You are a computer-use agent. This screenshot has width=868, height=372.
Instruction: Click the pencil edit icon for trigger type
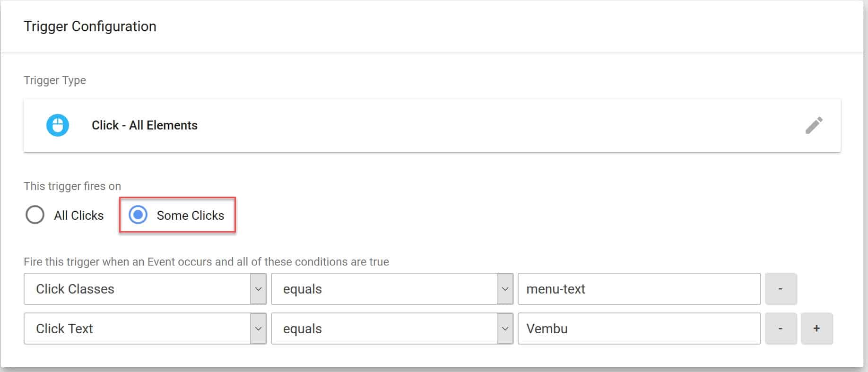pyautogui.click(x=814, y=125)
